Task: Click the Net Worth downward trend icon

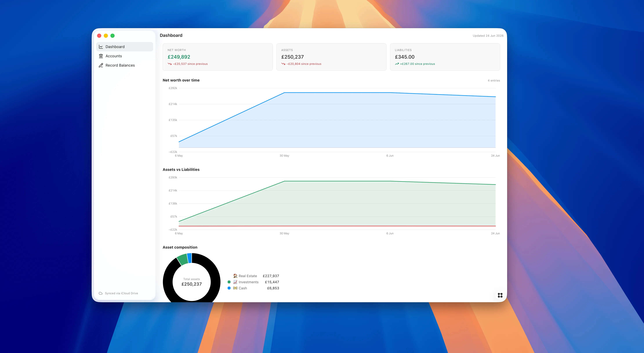Action: tap(170, 64)
